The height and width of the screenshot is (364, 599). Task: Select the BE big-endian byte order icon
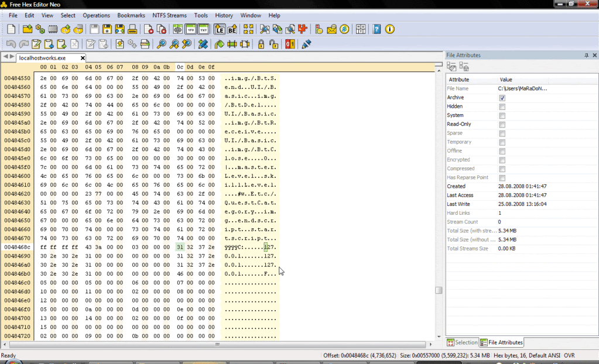[x=232, y=29]
